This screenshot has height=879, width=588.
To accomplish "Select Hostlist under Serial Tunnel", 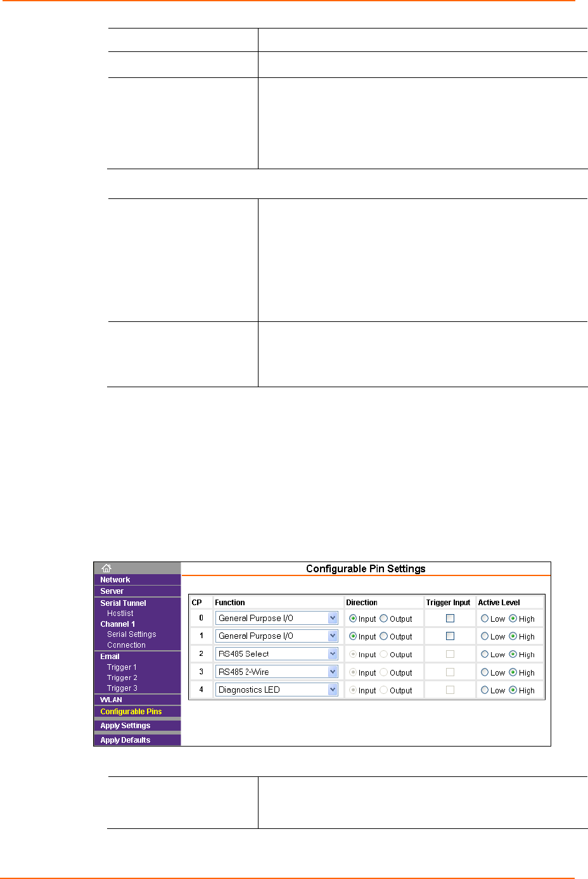I will point(120,613).
